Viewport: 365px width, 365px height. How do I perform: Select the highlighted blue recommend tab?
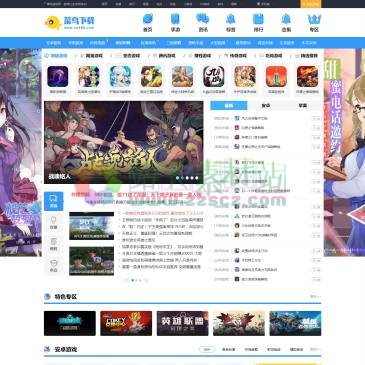point(229,106)
